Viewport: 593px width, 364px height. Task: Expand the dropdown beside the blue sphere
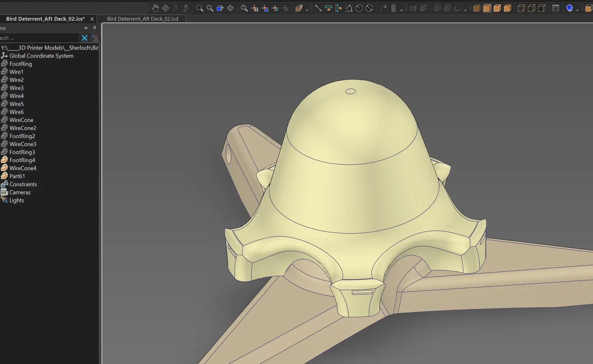[x=577, y=10]
